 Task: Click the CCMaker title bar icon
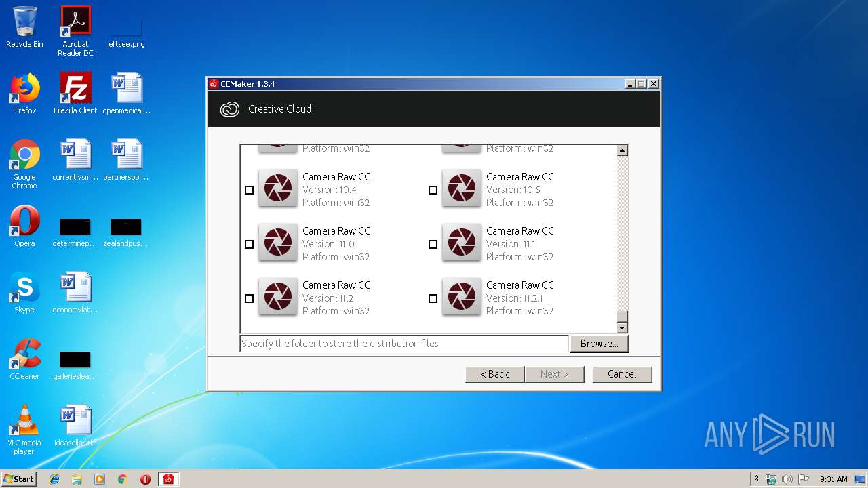(214, 84)
